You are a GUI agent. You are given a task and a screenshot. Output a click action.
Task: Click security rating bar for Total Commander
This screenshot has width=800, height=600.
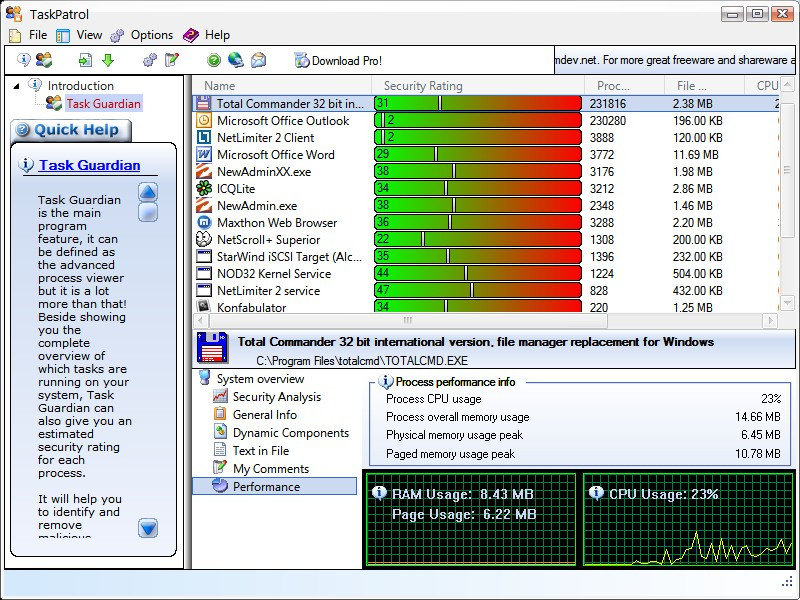click(x=478, y=103)
